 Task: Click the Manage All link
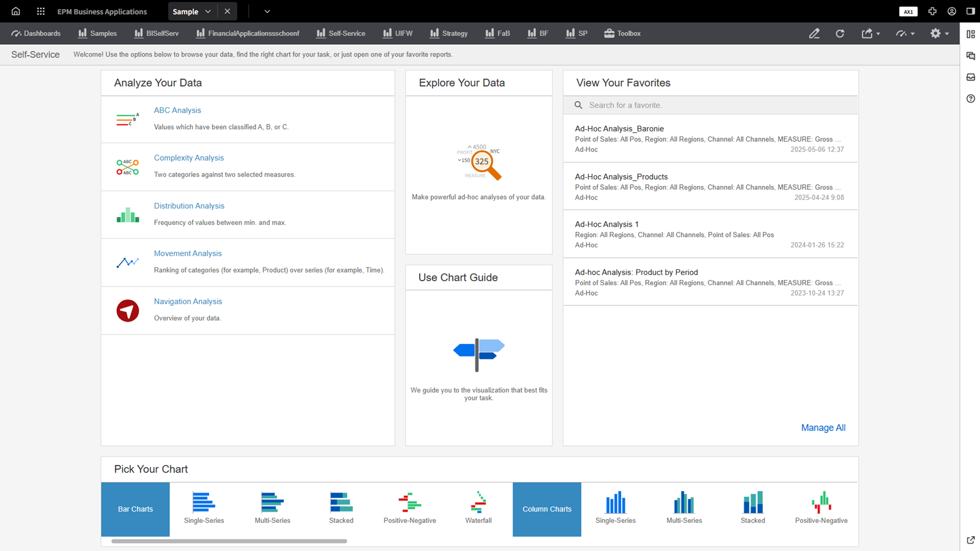coord(823,428)
